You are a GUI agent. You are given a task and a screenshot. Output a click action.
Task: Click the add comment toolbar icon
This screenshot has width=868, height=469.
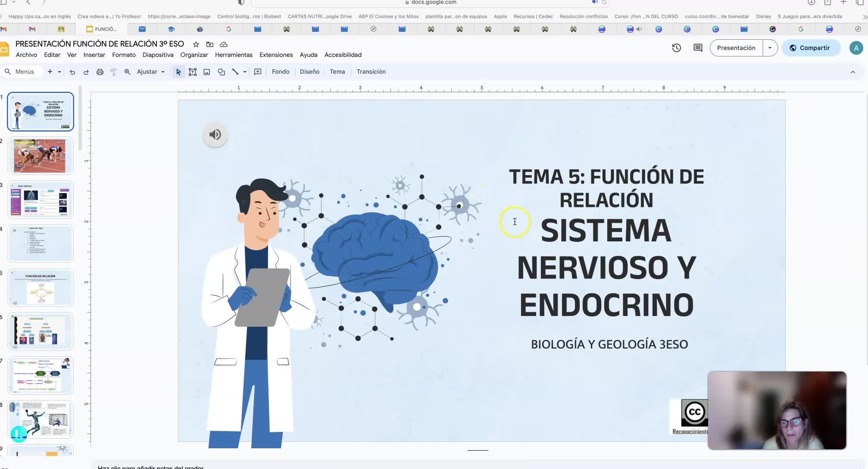[258, 72]
